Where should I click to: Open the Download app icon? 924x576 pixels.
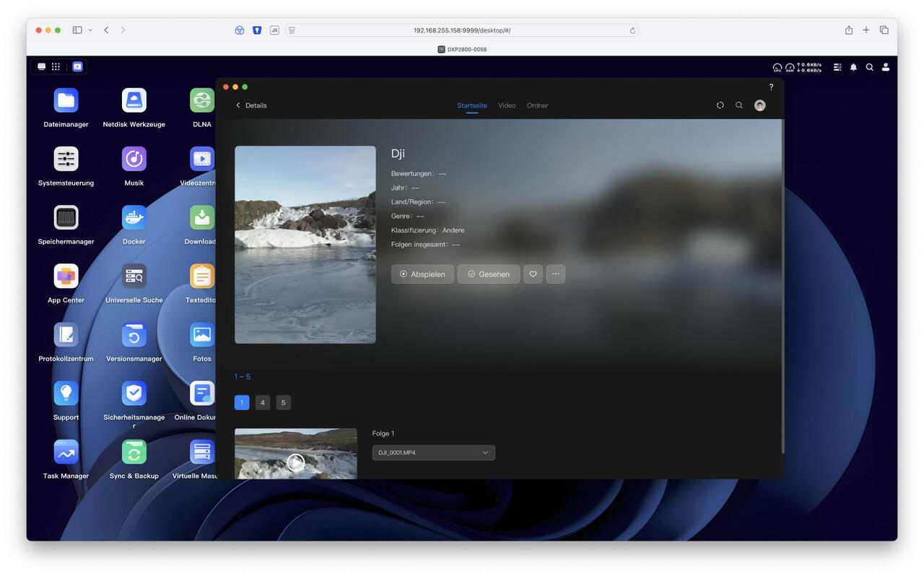[x=202, y=217]
